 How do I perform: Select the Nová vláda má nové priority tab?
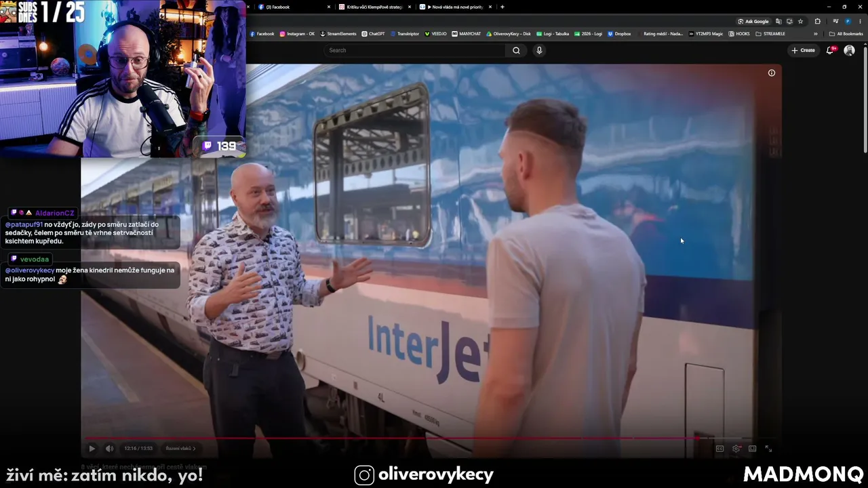pos(455,7)
